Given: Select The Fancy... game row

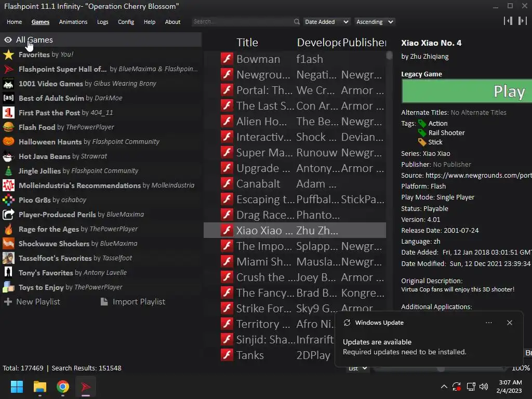Looking at the screenshot, I should pyautogui.click(x=295, y=293).
